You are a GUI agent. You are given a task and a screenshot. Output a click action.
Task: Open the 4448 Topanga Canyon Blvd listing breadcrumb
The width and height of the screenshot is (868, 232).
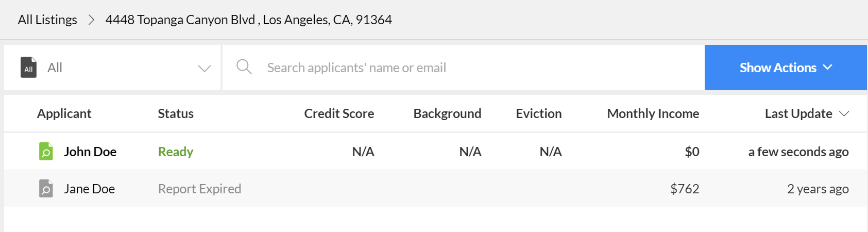(249, 20)
